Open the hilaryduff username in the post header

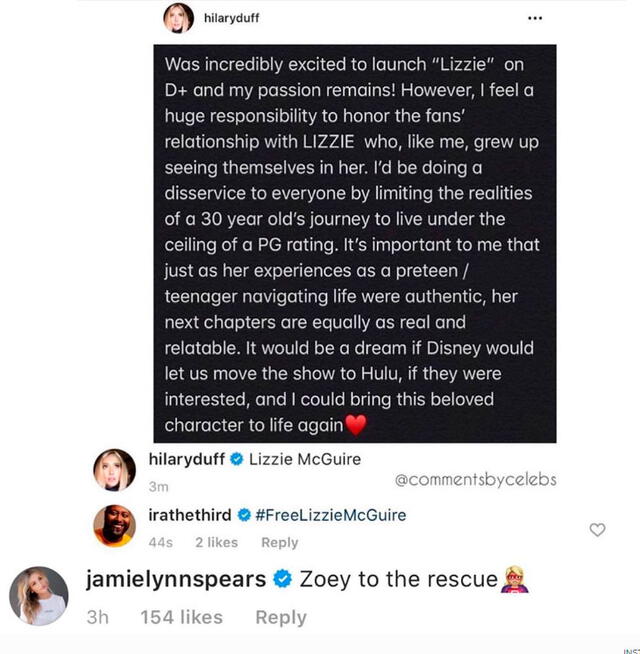click(x=231, y=19)
